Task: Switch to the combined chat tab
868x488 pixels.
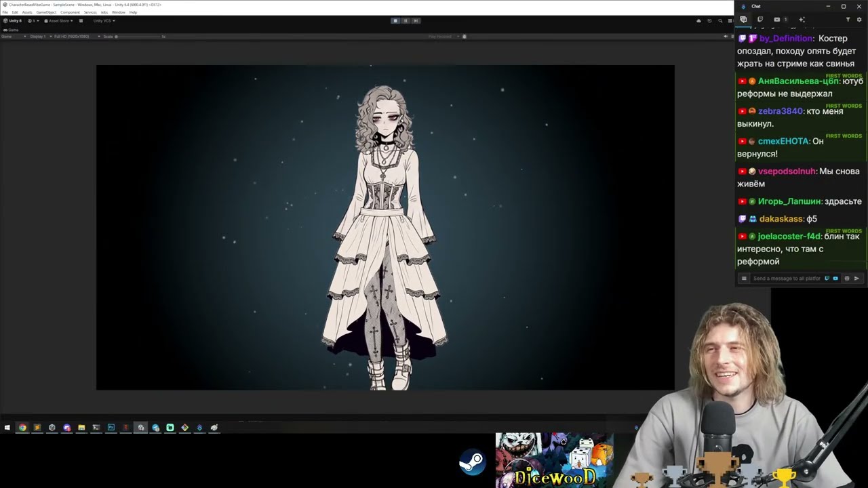Action: 744,20
